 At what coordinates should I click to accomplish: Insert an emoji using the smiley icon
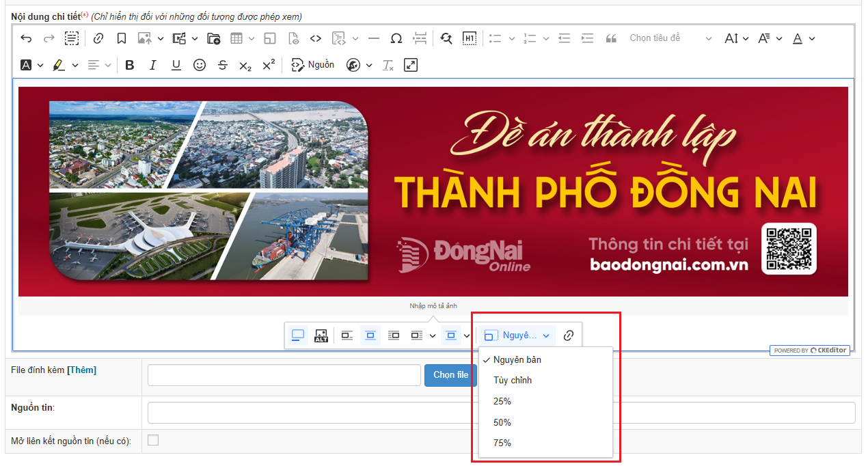coord(200,65)
